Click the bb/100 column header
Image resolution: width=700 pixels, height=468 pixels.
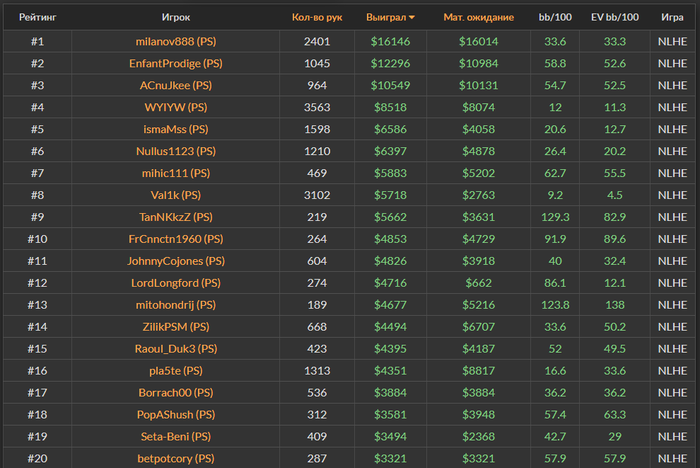pos(555,17)
